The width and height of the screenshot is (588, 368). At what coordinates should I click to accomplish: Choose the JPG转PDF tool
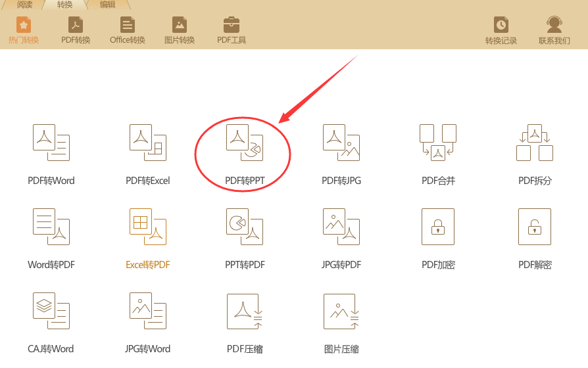341,239
